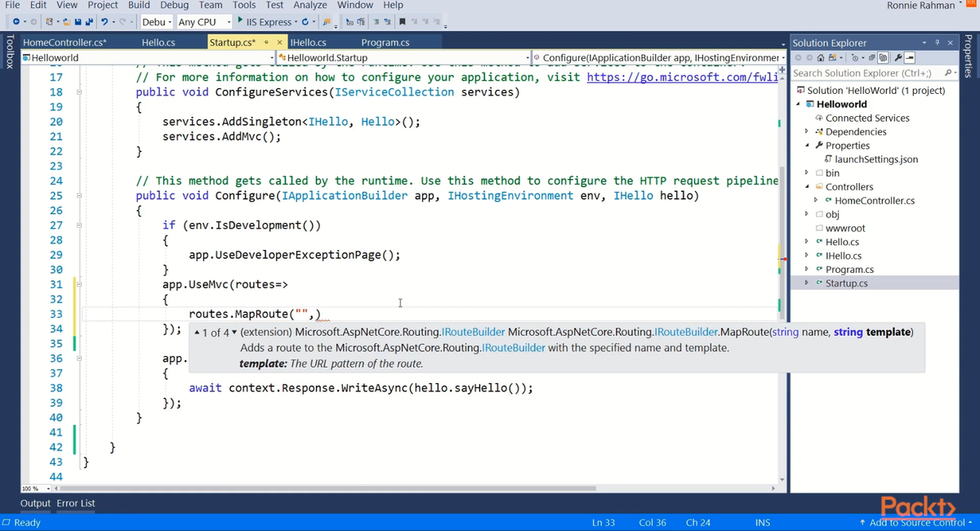Expand the Dependencies node
Image resolution: width=980 pixels, height=531 pixels.
tap(807, 132)
